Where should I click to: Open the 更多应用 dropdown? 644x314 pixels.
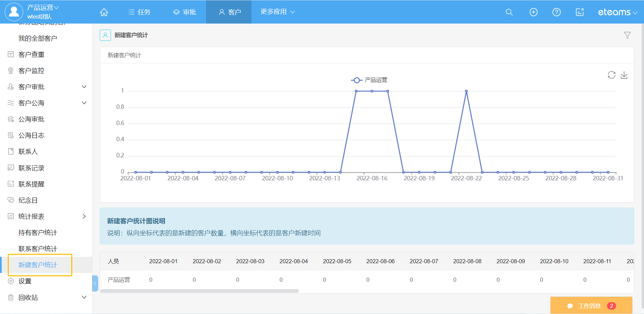[x=277, y=12]
